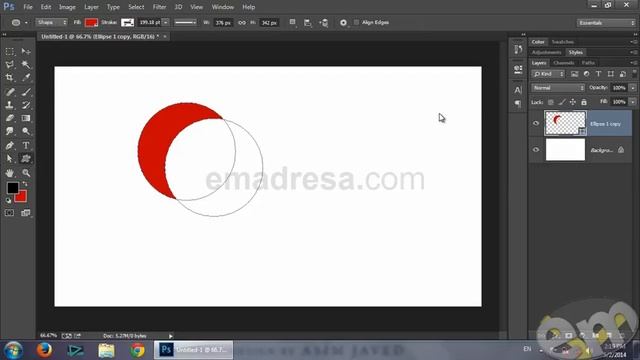Select the Zoom tool in toolbox

click(x=26, y=173)
